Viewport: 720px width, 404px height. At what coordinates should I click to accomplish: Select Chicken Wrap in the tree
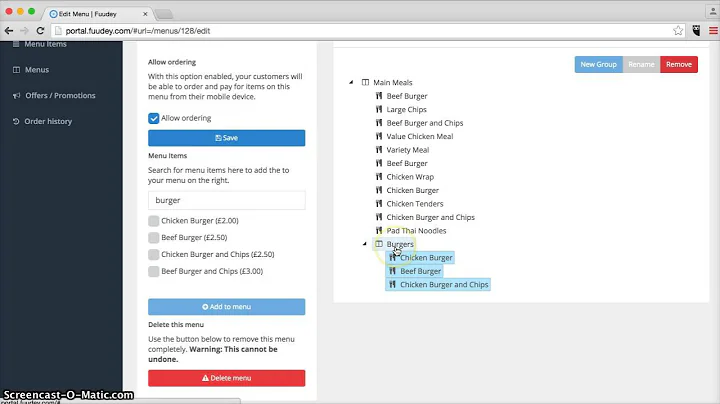[410, 177]
